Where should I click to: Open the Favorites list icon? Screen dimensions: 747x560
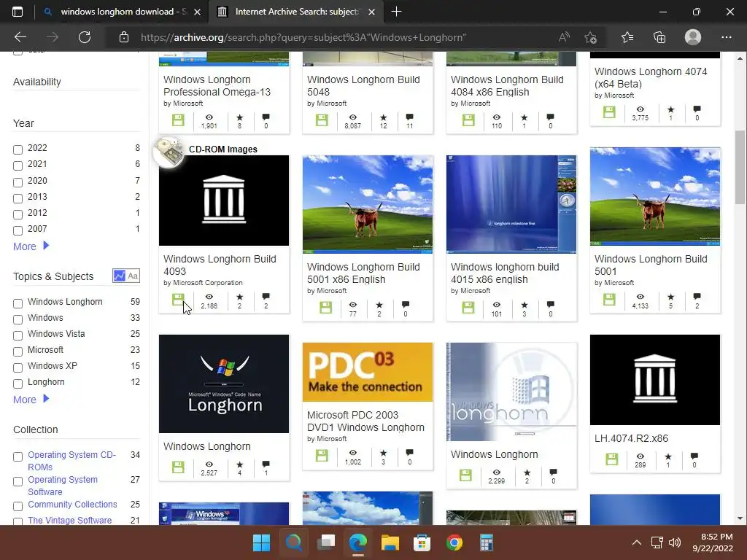(x=627, y=37)
